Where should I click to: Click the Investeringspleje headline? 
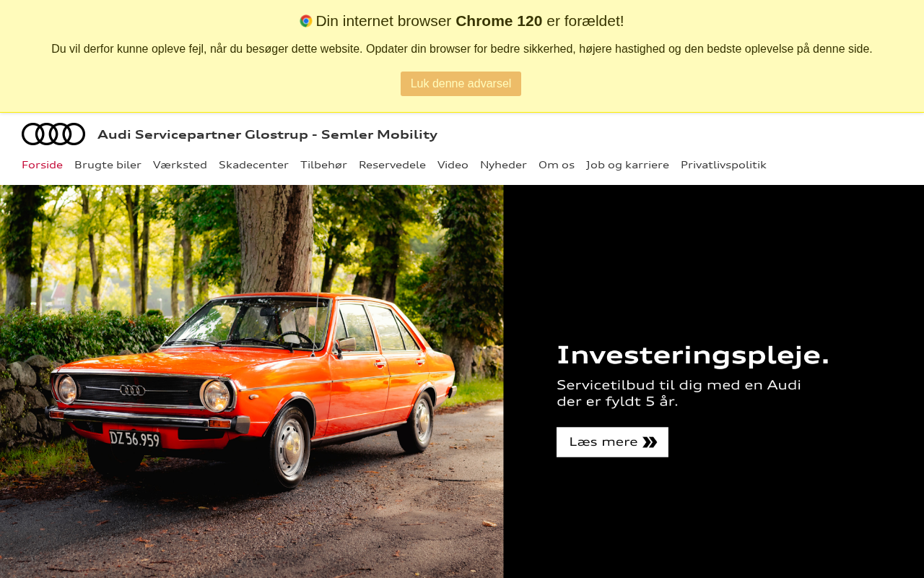coord(693,355)
